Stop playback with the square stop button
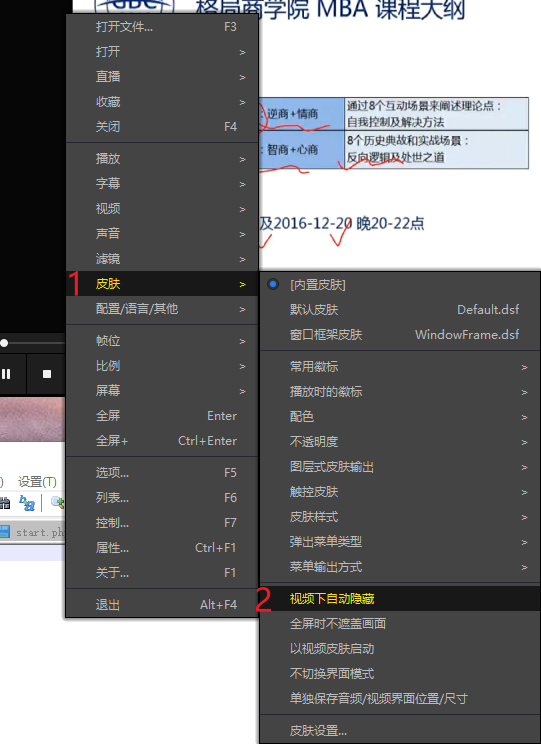The height and width of the screenshot is (744, 541). [47, 374]
